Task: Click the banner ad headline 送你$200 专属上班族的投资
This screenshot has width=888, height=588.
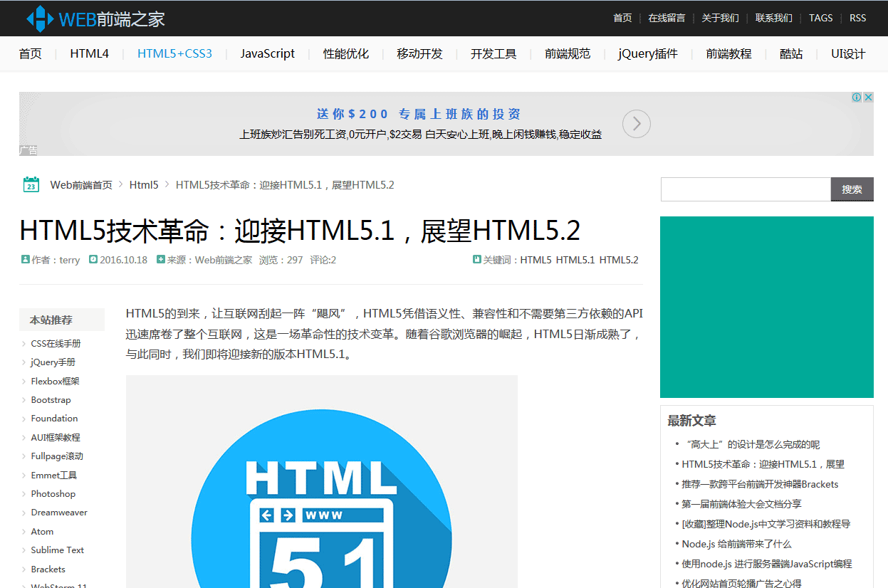Action: 419,114
